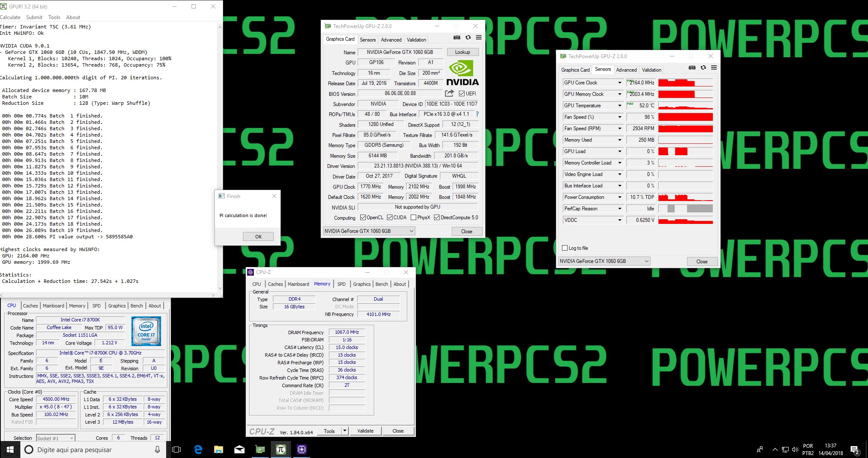
Task: Open the Caches tab in the CPU-Z CPU window
Action: click(x=31, y=306)
